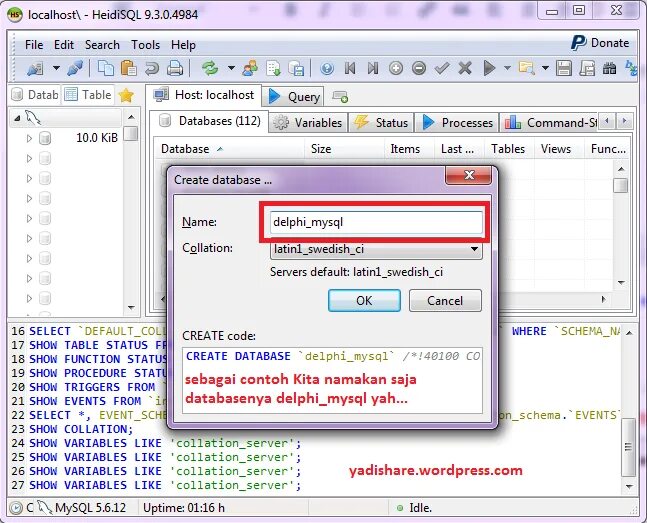Switch to the Query tab
The image size is (647, 523).
pos(293,97)
